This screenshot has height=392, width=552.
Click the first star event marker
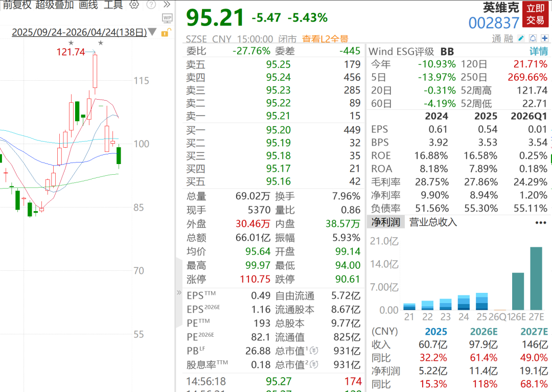[x=71, y=43]
